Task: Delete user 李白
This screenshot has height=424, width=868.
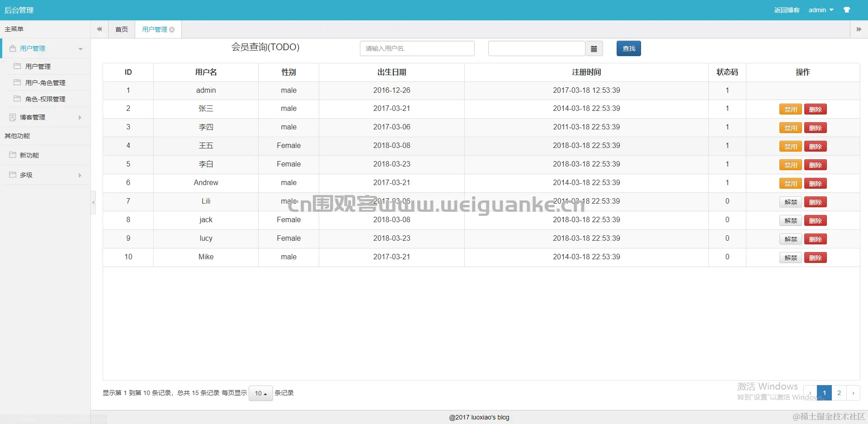Action: [x=816, y=165]
